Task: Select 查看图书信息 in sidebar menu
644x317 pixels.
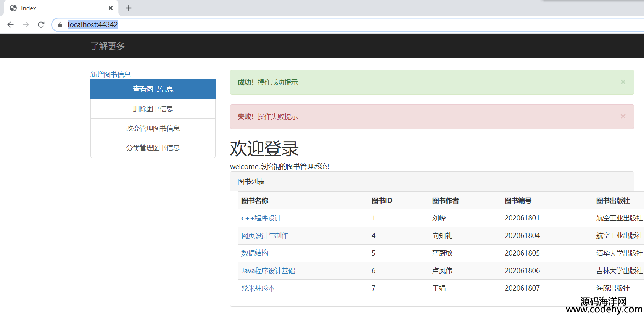Action: coord(153,89)
